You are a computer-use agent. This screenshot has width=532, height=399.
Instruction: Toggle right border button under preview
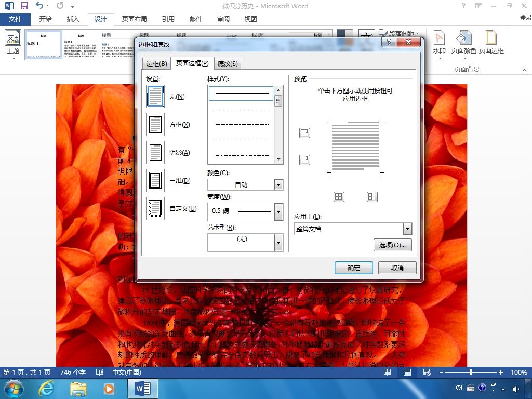coord(372,197)
